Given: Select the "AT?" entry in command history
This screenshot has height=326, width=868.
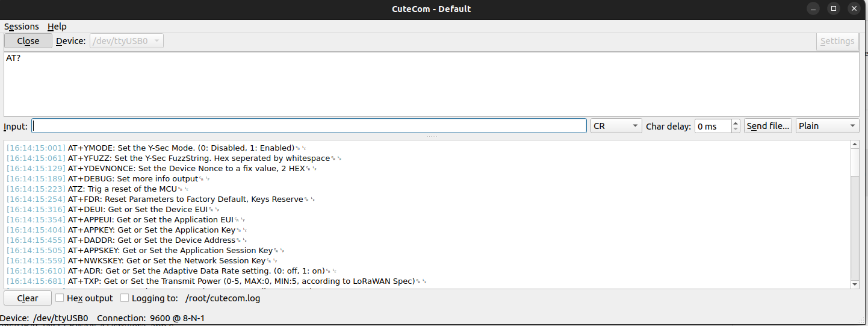Looking at the screenshot, I should click(x=13, y=58).
